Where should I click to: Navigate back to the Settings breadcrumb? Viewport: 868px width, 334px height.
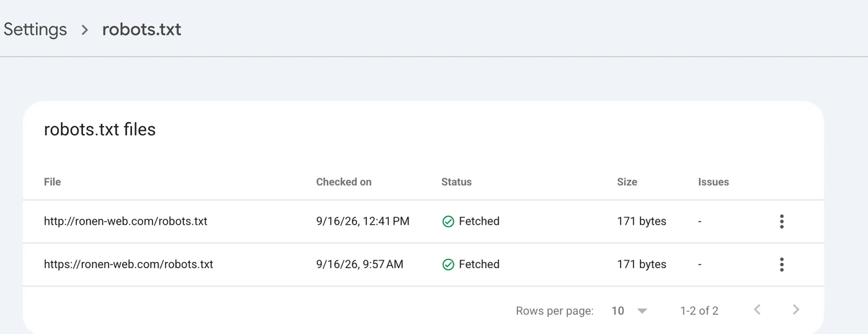(x=35, y=29)
